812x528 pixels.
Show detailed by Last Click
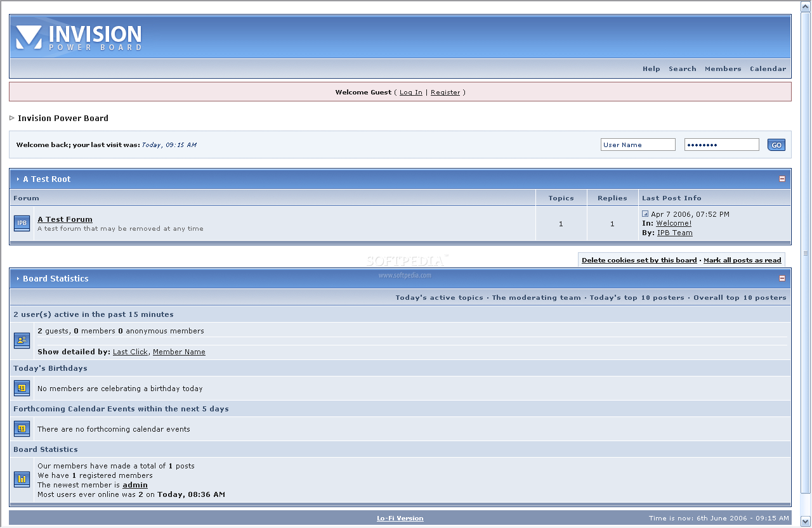point(130,352)
